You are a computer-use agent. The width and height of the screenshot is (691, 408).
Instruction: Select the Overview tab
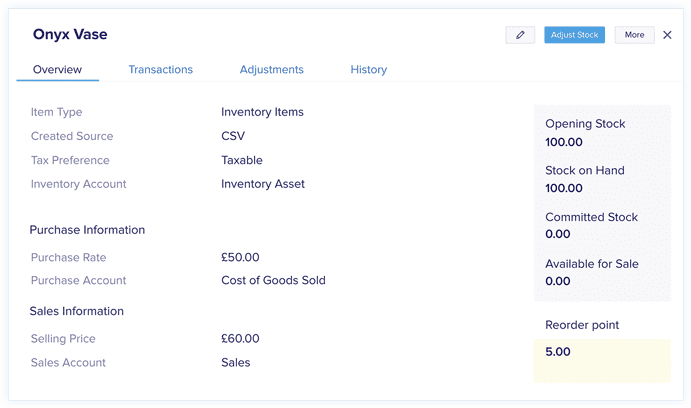pos(57,70)
